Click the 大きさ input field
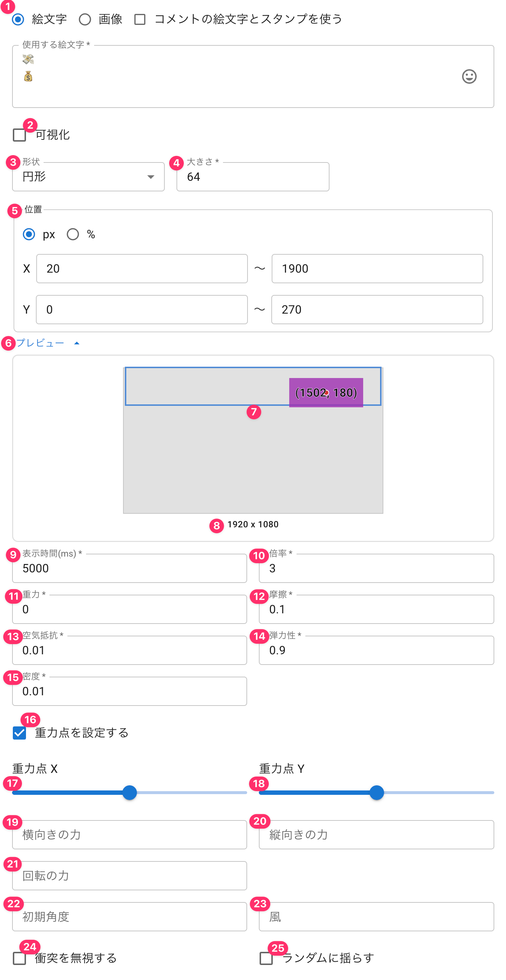The image size is (506, 980). [253, 176]
